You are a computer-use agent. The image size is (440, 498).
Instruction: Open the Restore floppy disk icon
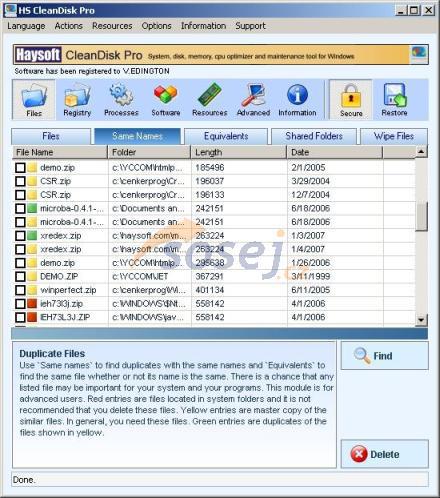[394, 100]
